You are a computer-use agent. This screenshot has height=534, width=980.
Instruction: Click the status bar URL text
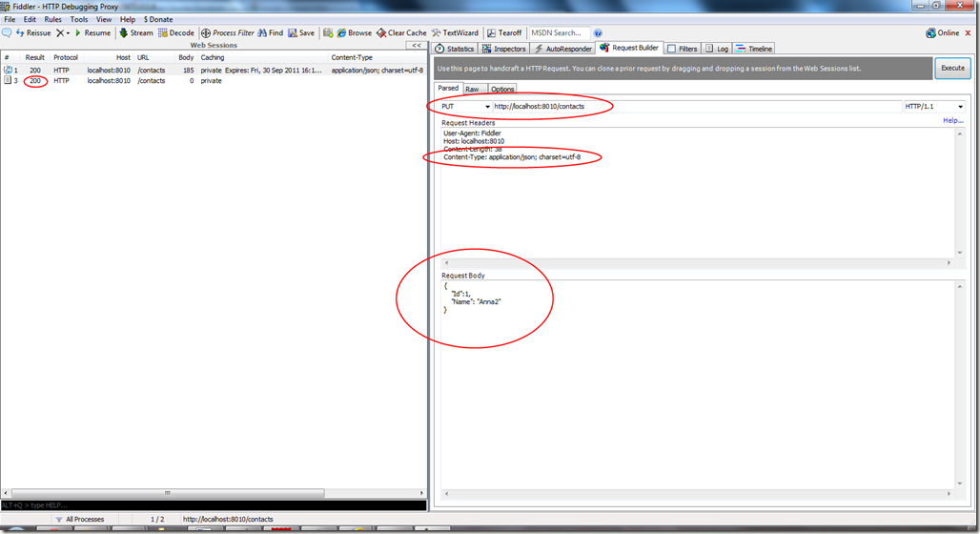(x=228, y=519)
